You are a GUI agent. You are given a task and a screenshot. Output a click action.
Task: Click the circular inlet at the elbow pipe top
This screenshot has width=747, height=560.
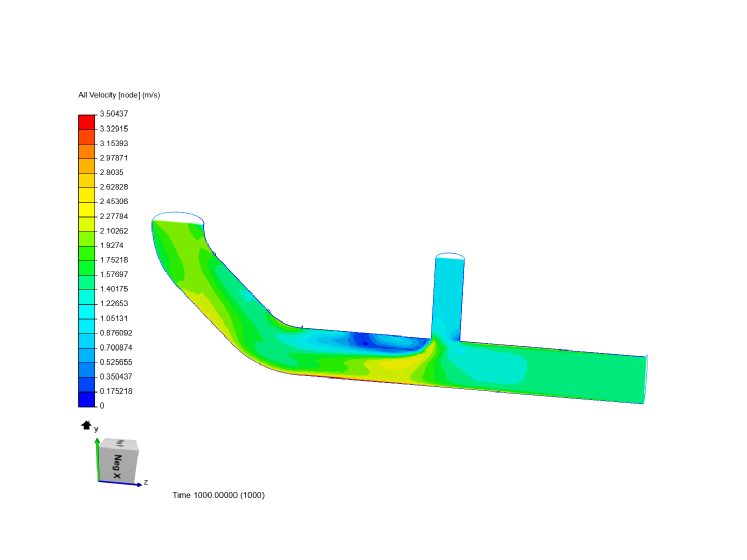click(178, 218)
